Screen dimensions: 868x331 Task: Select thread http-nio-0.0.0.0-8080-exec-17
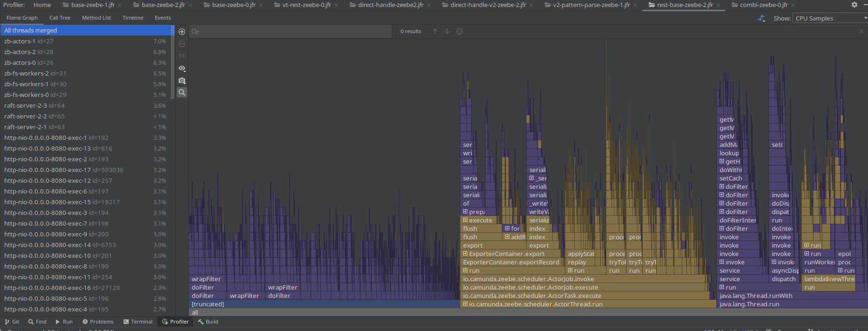(86, 170)
